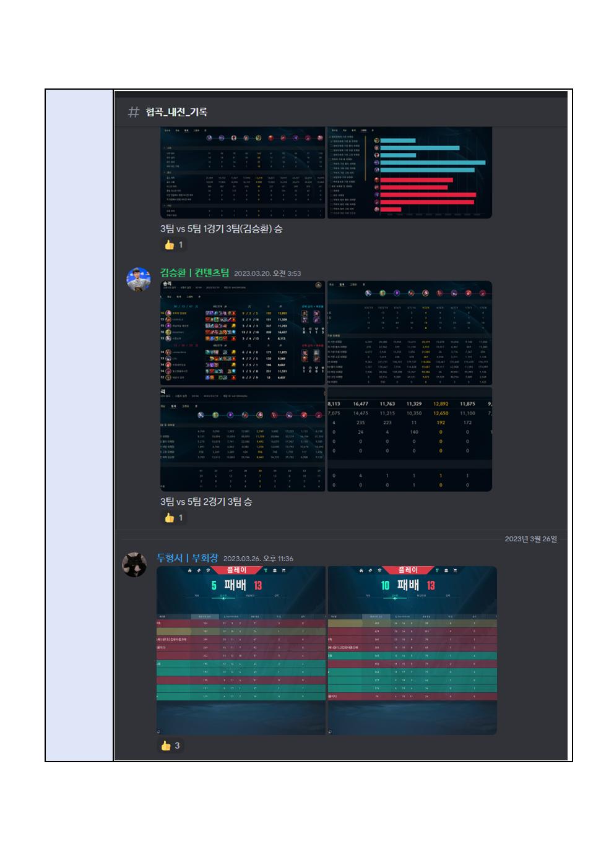Click home icon in 5 패배 13 screenshot
614x868 pixels.
pos(190,570)
